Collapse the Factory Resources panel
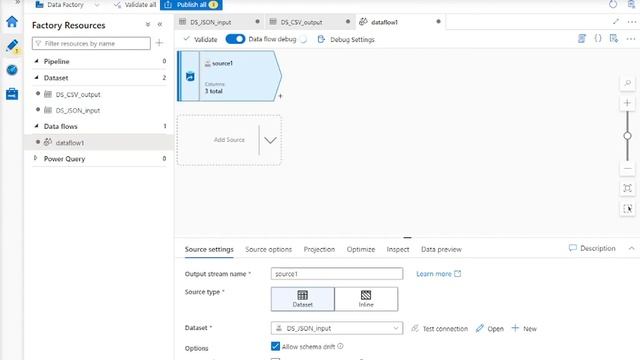This screenshot has width=640, height=360. (x=160, y=25)
